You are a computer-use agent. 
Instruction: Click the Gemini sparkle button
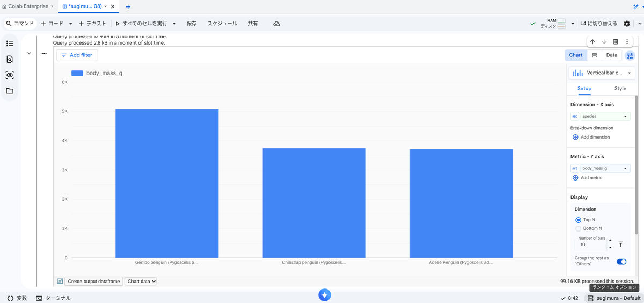[324, 294]
